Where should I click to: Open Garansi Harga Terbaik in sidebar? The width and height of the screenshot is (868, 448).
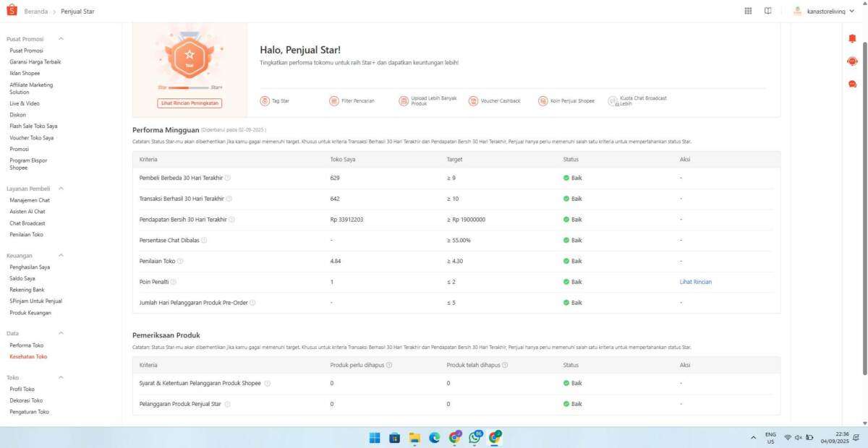tap(35, 62)
